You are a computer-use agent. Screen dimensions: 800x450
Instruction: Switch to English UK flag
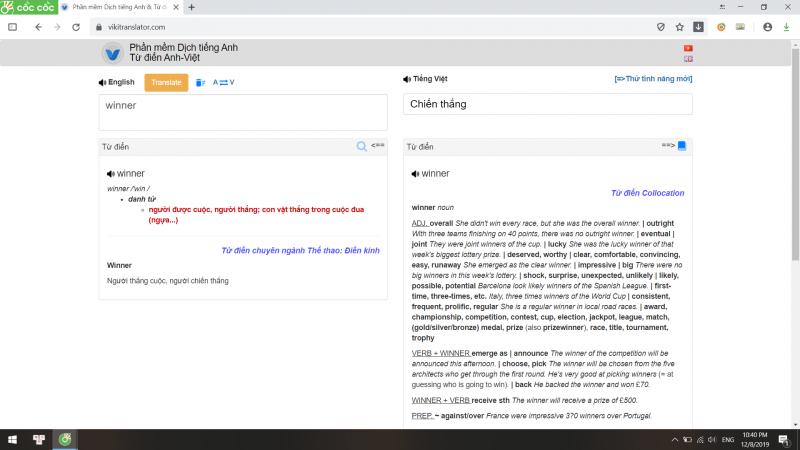tap(688, 59)
